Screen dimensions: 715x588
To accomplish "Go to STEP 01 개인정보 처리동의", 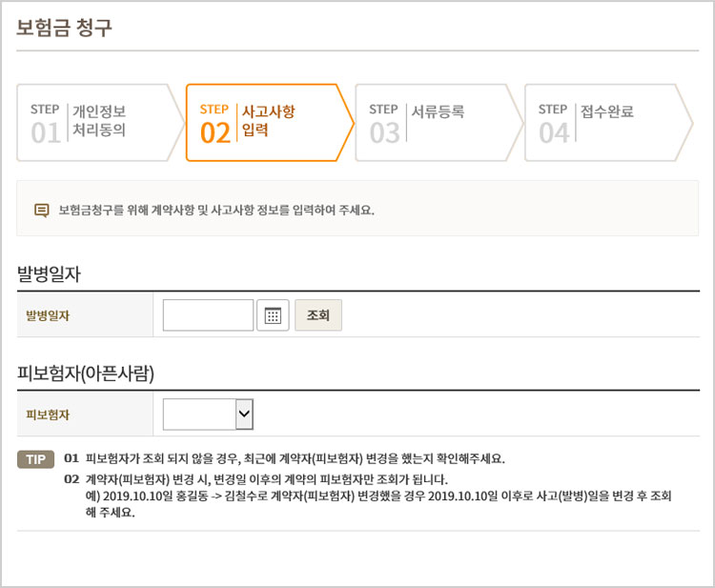I will (x=100, y=123).
